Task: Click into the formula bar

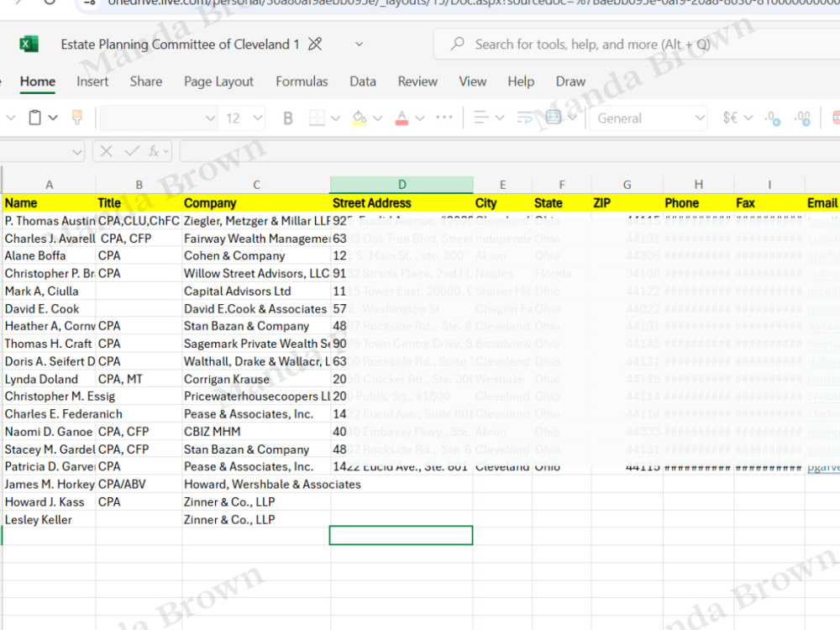Action: click(x=510, y=151)
